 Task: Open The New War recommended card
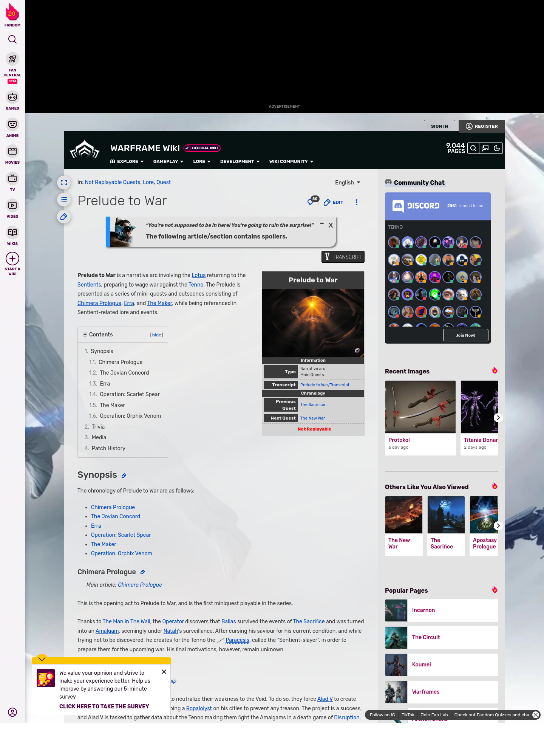pos(404,526)
